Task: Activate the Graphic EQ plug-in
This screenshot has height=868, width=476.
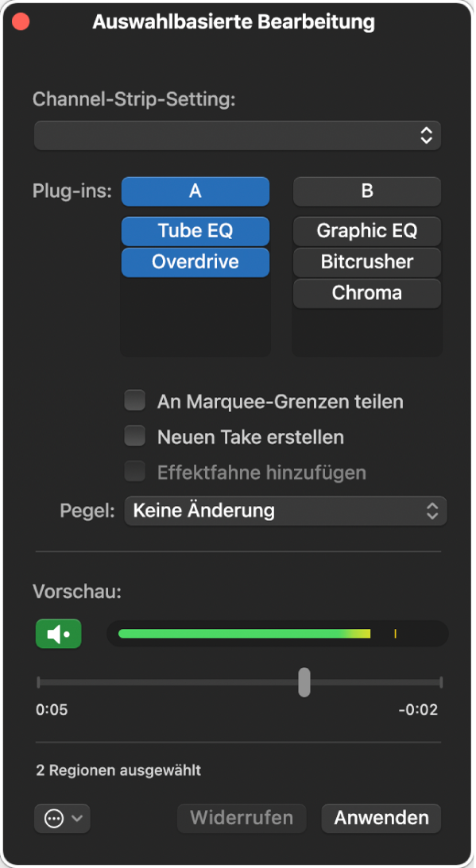Action: (x=366, y=231)
